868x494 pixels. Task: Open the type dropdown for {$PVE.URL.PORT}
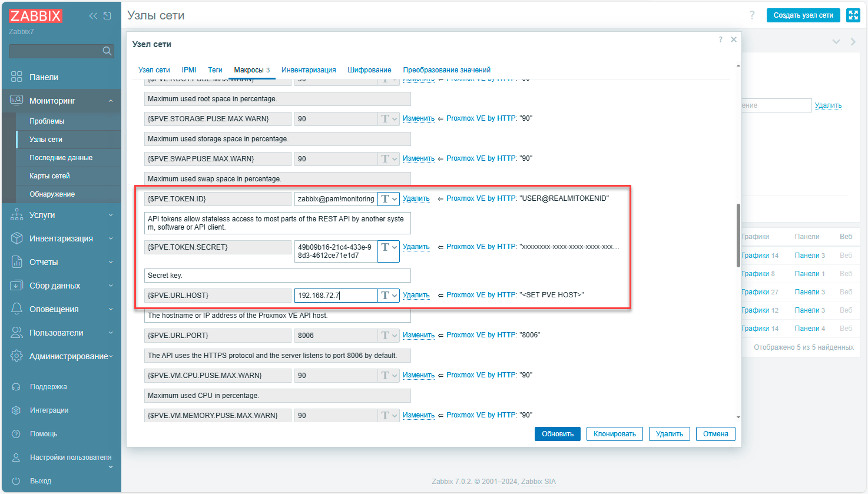click(x=389, y=336)
